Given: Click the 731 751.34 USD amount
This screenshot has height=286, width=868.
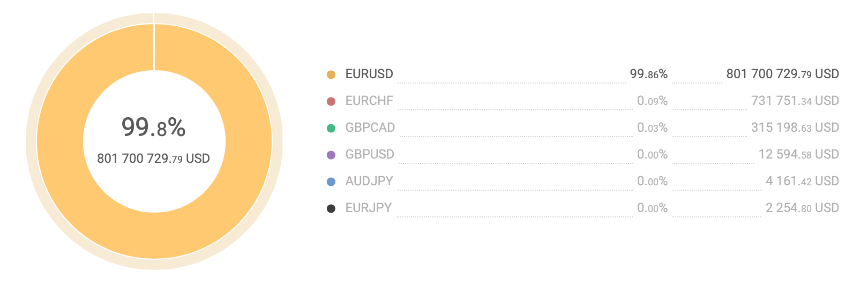Looking at the screenshot, I should (x=795, y=101).
